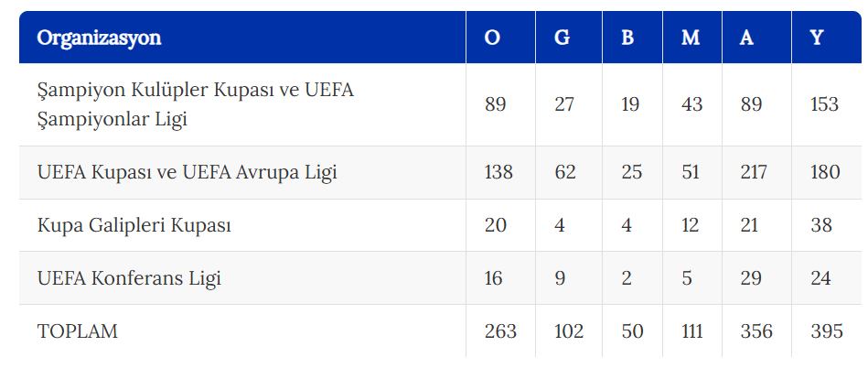This screenshot has height=379, width=868.
Task: Select the total wins value 102
Action: (x=569, y=331)
